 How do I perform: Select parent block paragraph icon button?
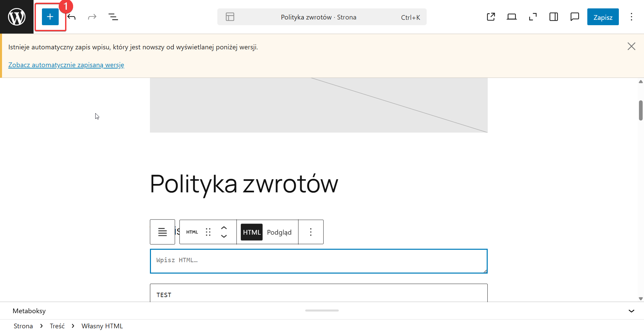162,232
